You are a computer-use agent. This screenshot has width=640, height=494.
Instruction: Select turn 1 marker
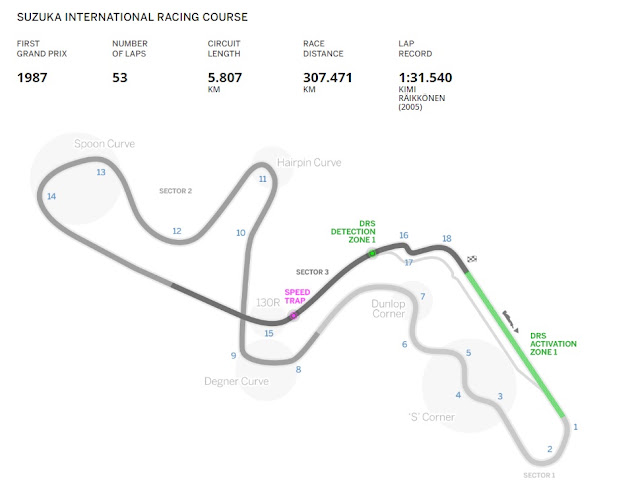click(576, 427)
